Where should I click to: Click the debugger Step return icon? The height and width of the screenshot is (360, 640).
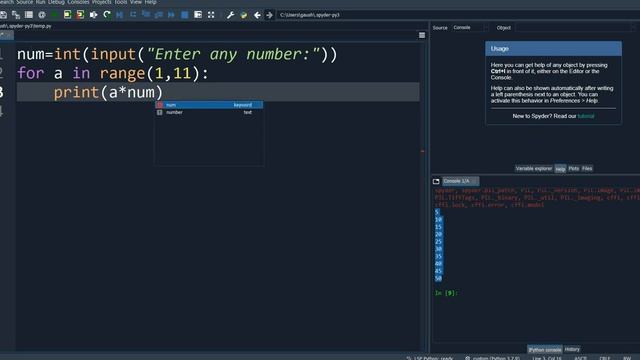[x=159, y=15]
